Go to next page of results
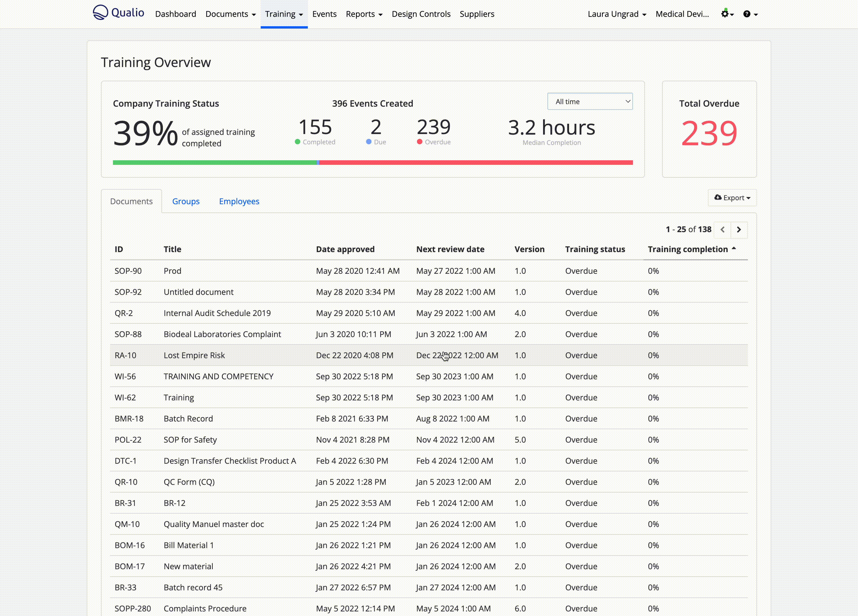 [739, 230]
